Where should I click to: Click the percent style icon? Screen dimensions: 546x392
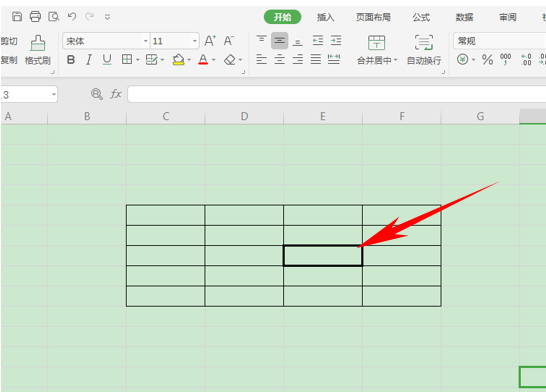[x=487, y=60]
